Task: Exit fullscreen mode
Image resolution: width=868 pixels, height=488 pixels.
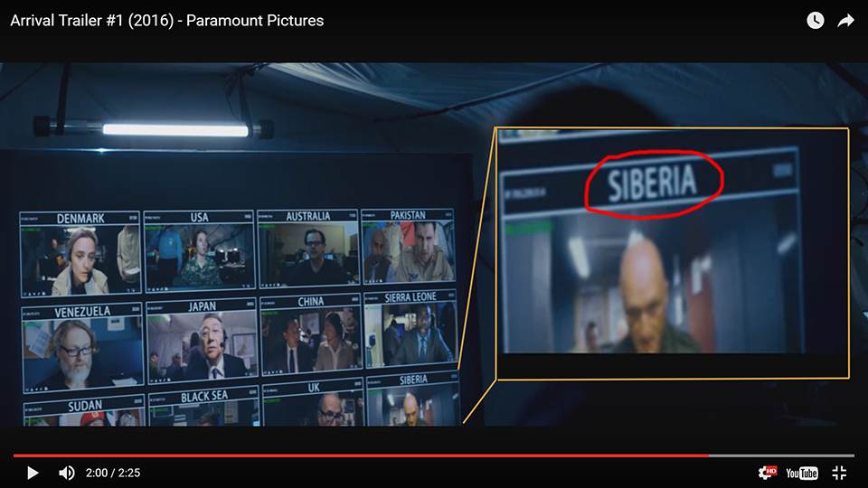Action: [x=839, y=473]
